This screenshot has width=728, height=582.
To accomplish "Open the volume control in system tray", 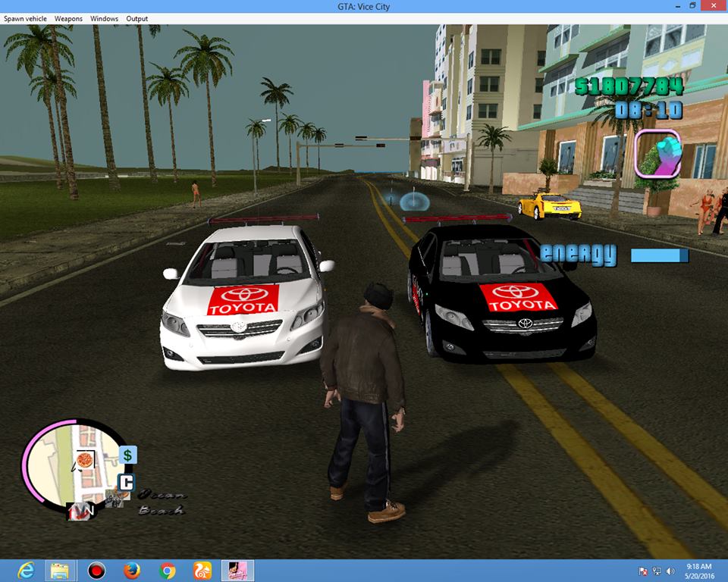I will click(x=669, y=571).
